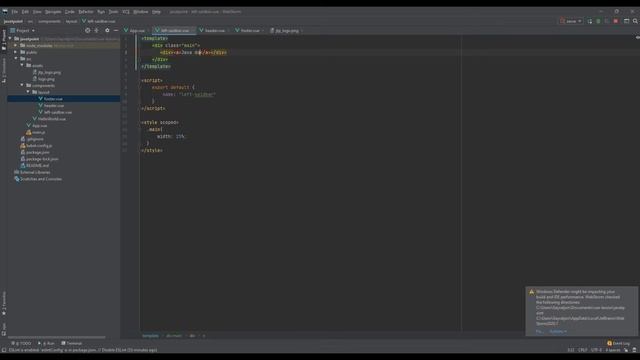This screenshot has height=360, width=640.
Task: Hide the Project panel with minus icon
Action: click(116, 31)
